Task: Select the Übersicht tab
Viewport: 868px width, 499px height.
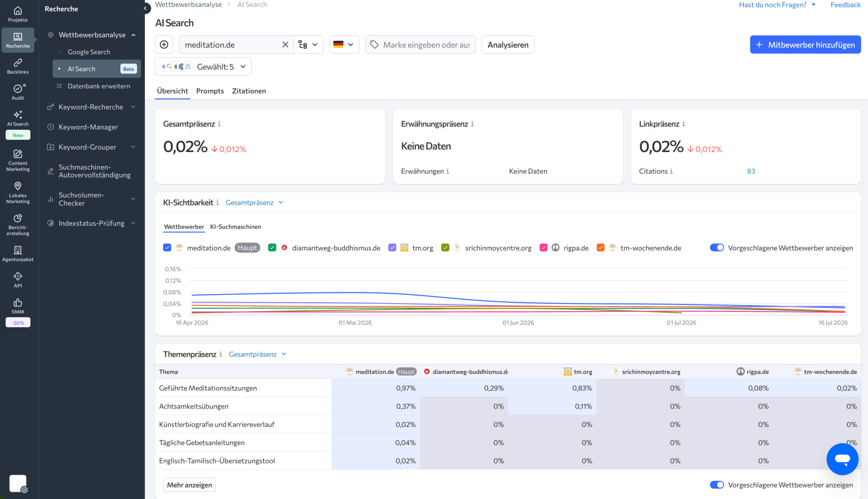Action: 172,91
